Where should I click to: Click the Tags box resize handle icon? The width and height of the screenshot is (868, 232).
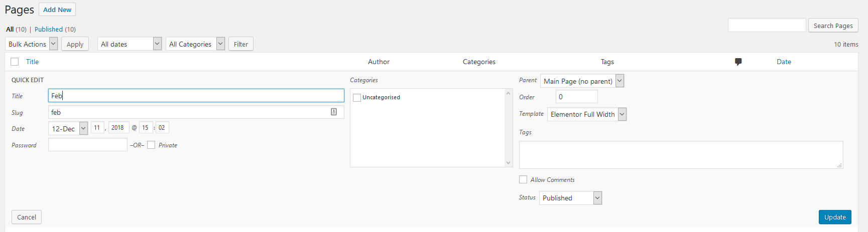(839, 165)
